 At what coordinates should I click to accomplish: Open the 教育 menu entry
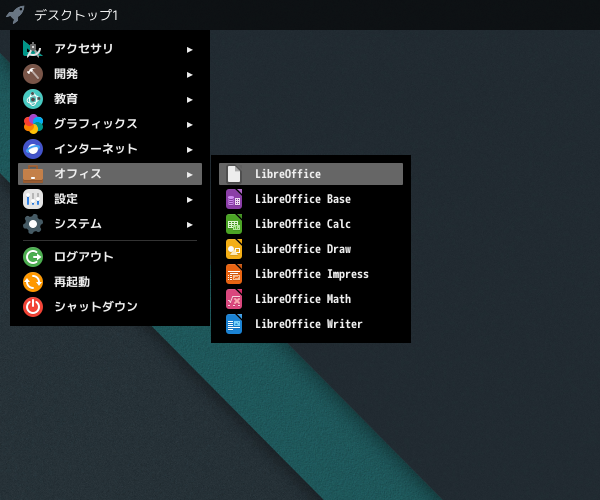(110, 99)
